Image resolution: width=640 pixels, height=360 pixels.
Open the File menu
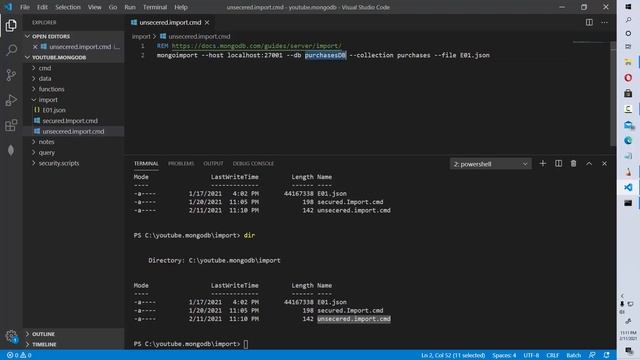tap(24, 7)
